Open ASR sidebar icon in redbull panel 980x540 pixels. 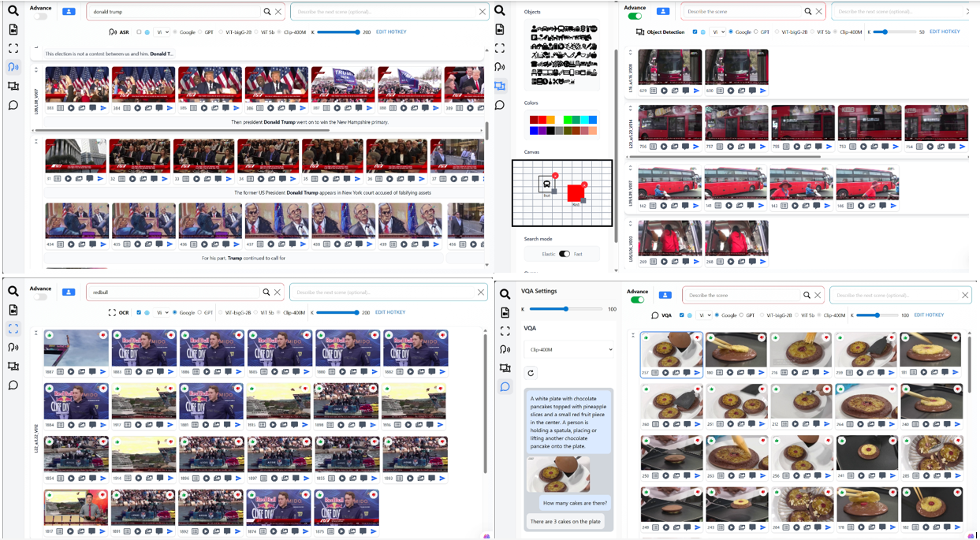pyautogui.click(x=13, y=348)
